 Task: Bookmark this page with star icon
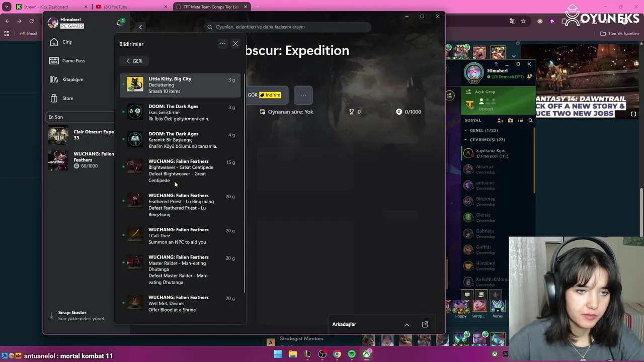(523, 21)
